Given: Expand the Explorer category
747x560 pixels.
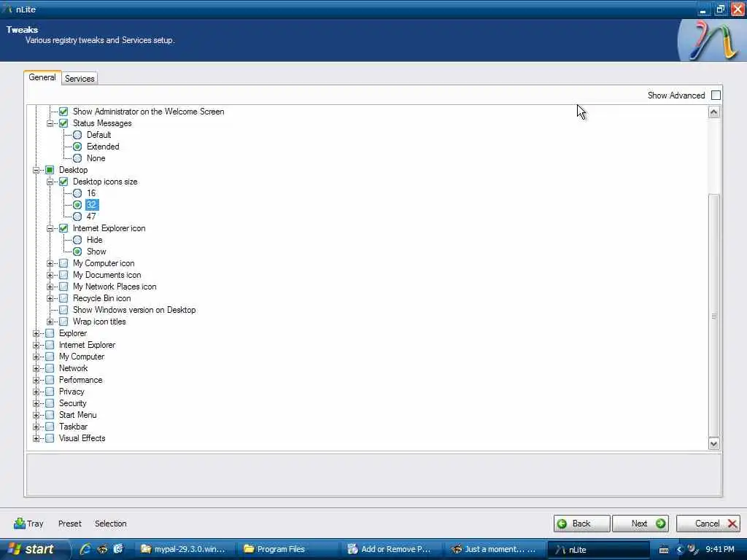Looking at the screenshot, I should pyautogui.click(x=36, y=333).
